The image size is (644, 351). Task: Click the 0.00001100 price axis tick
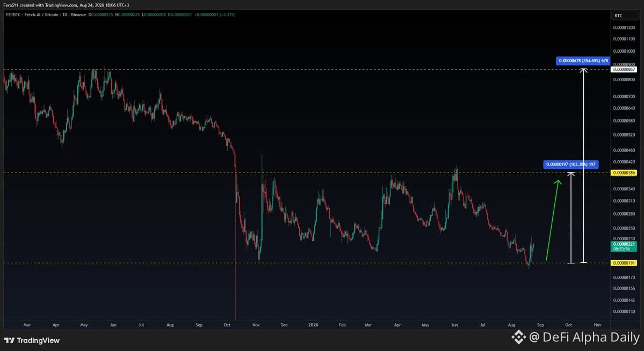pyautogui.click(x=624, y=39)
